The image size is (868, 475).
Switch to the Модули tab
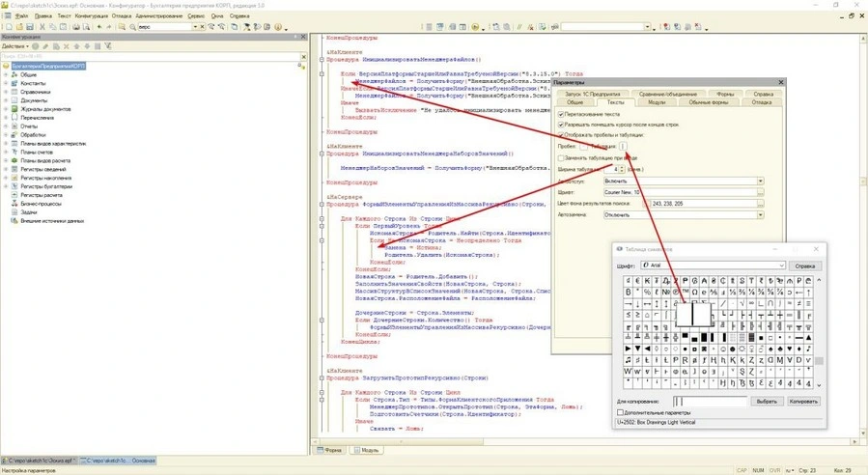[657, 101]
